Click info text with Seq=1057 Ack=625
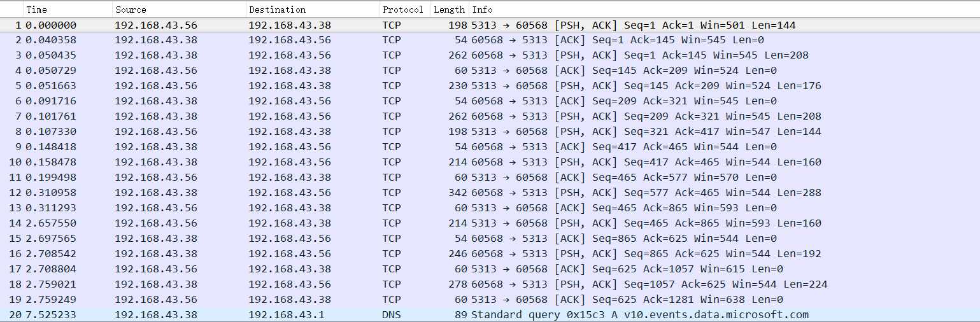This screenshot has width=980, height=322. 650,284
